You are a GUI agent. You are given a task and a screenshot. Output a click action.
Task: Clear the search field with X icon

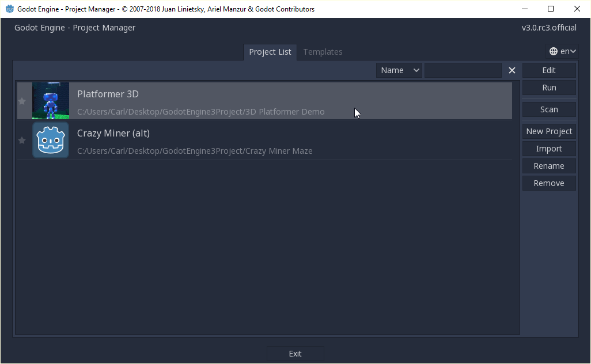point(512,70)
